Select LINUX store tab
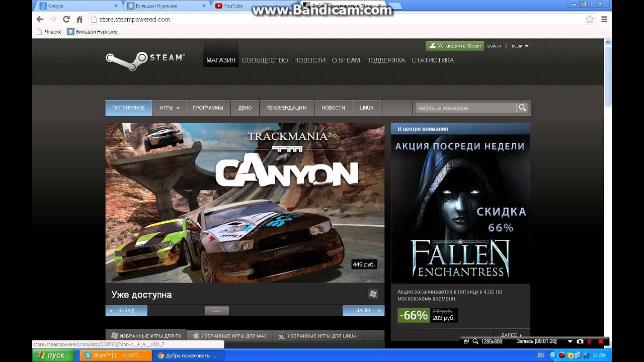 pyautogui.click(x=367, y=108)
